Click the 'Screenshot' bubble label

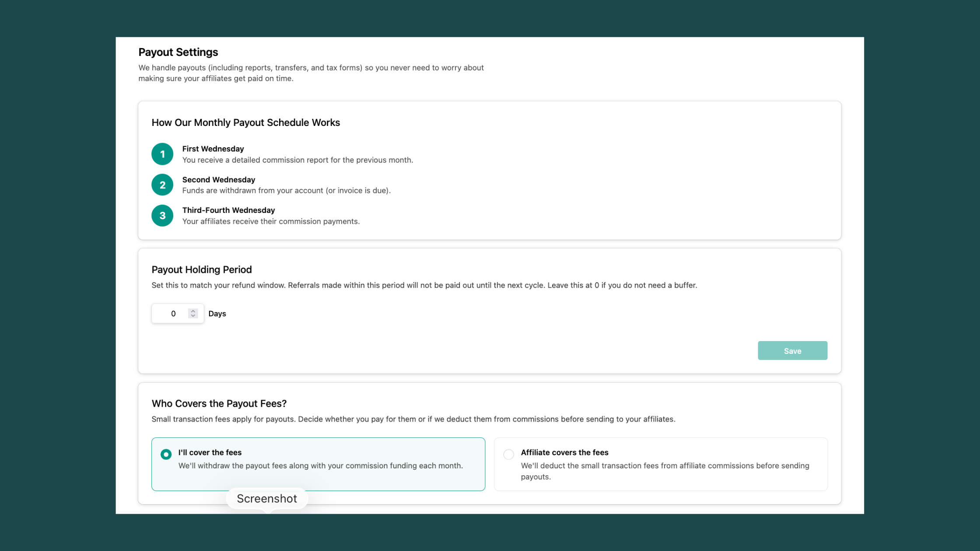point(267,498)
